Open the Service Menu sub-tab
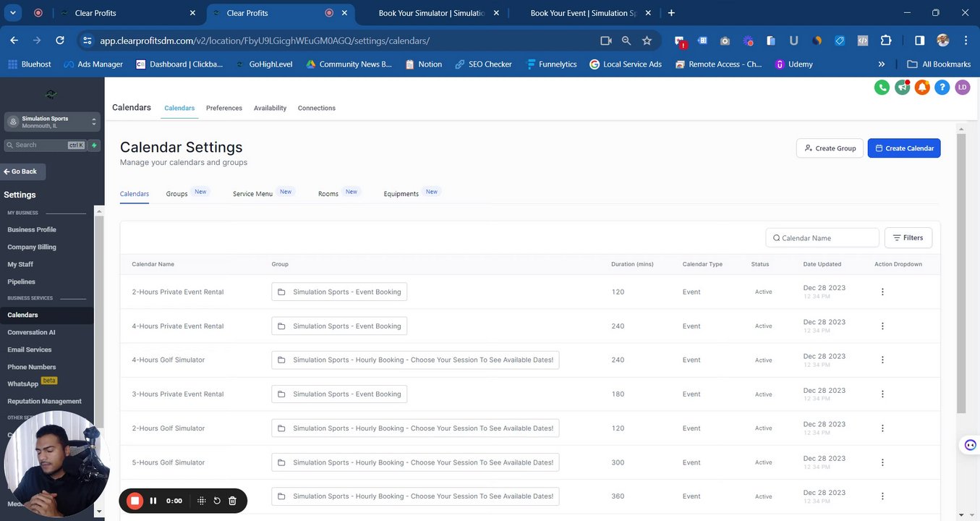Viewport: 980px width, 521px height. [252, 194]
